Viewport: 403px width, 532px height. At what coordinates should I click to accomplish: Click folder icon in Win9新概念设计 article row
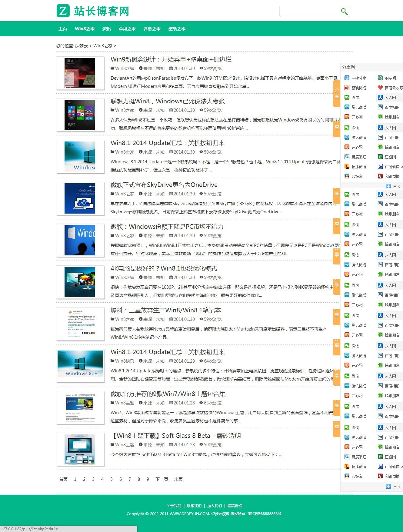click(x=112, y=68)
